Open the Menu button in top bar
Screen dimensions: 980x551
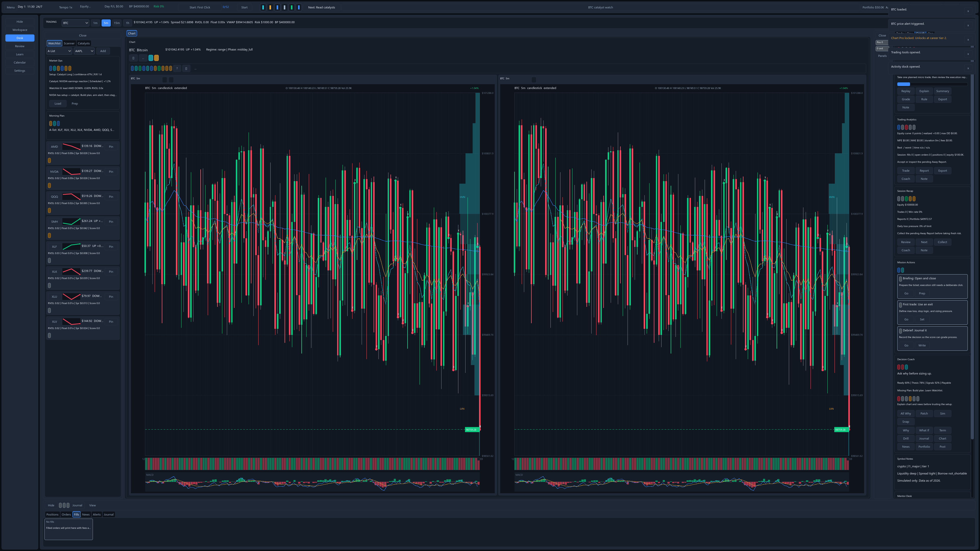pyautogui.click(x=11, y=7)
